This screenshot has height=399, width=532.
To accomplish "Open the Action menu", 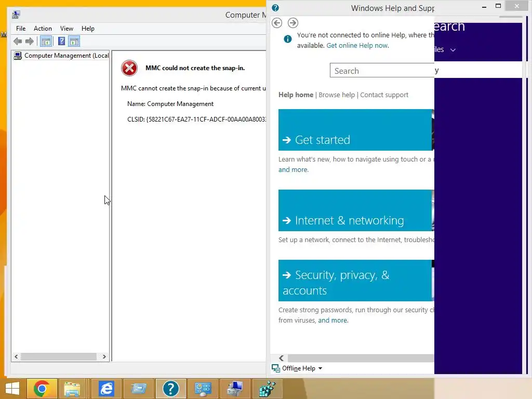I will [x=43, y=29].
